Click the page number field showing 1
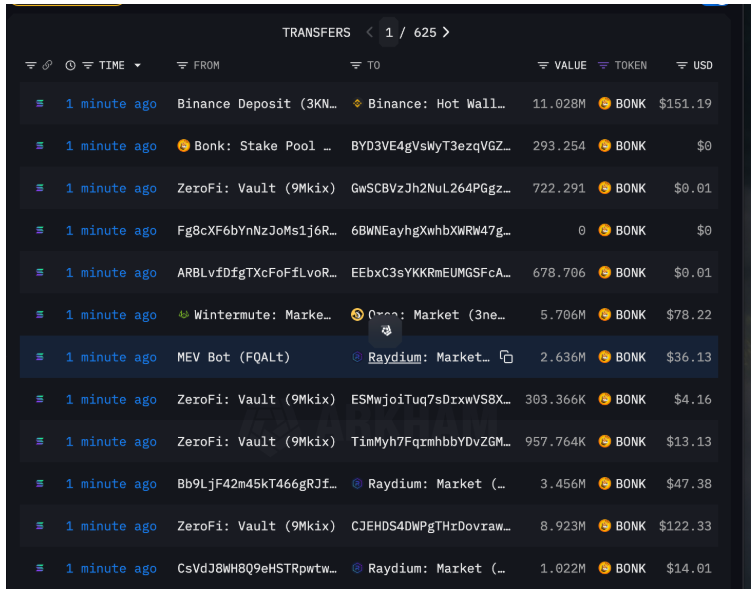The height and width of the screenshot is (596, 756). (x=389, y=32)
